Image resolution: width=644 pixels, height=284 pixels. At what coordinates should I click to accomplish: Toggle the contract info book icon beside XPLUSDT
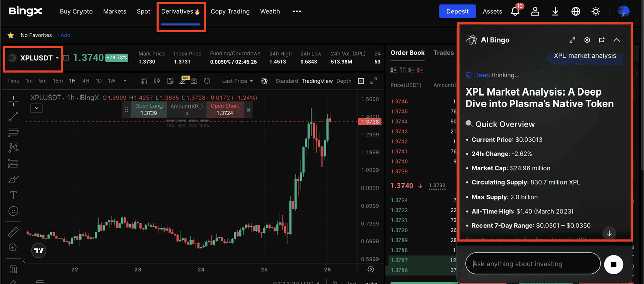66,58
